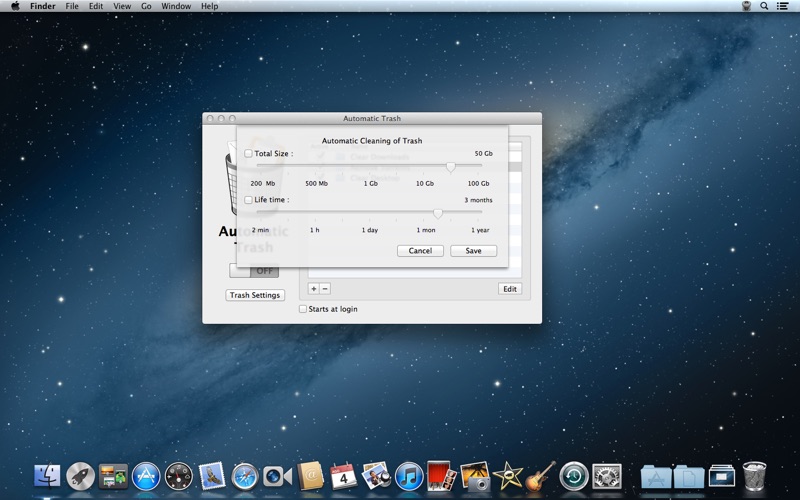Image resolution: width=800 pixels, height=500 pixels.
Task: Open Mail stamp icon in Dock
Action: [212, 476]
